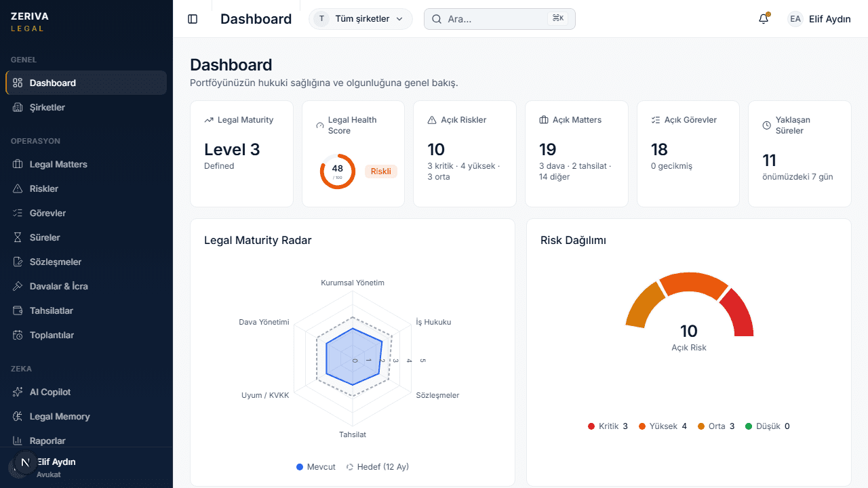Click the ZERIVA LEGAL logo
Image resolution: width=868 pixels, height=488 pixels.
pos(30,22)
